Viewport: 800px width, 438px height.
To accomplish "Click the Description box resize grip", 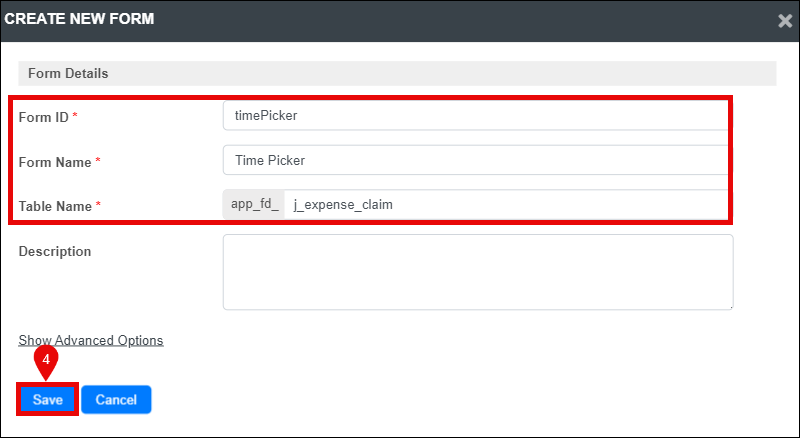I will (x=731, y=307).
